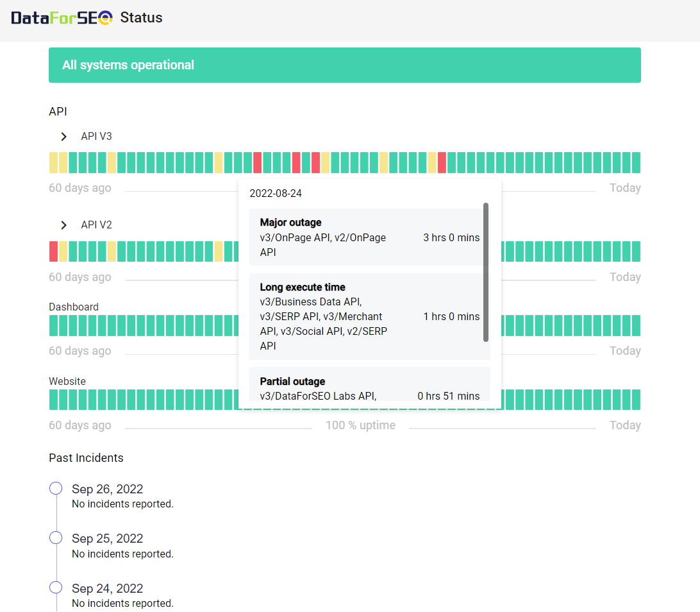Viewport: 700px width, 612px height.
Task: Select the red bar in the API V2 uptime row
Action: click(x=54, y=251)
